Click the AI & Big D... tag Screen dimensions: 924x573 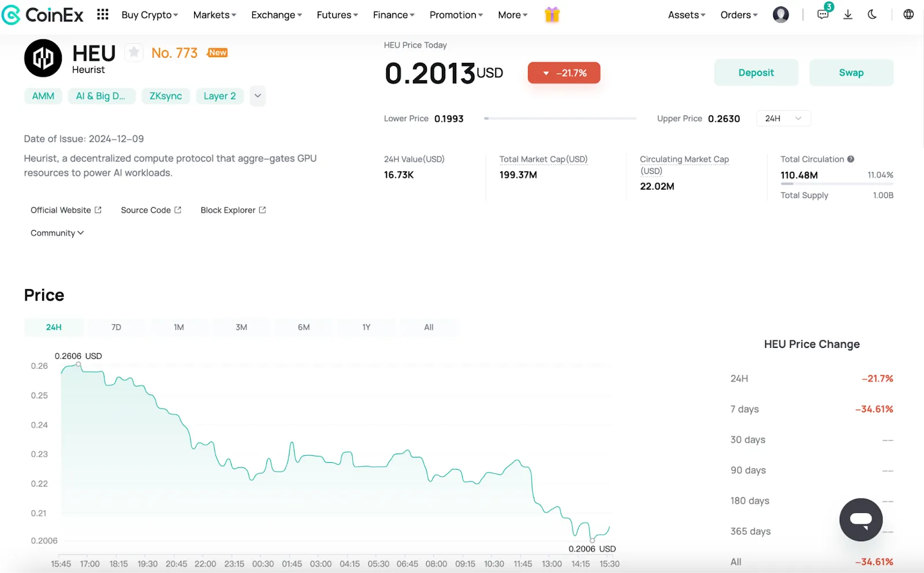click(100, 96)
